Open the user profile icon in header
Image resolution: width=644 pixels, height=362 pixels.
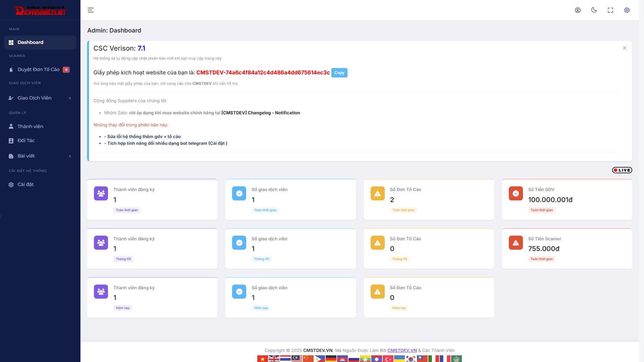578,10
